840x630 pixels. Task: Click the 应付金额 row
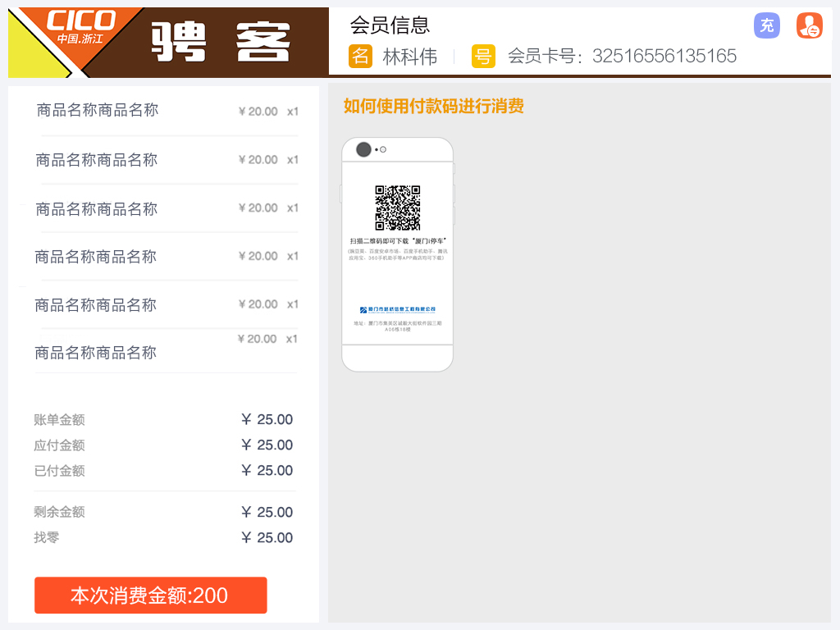pos(163,445)
